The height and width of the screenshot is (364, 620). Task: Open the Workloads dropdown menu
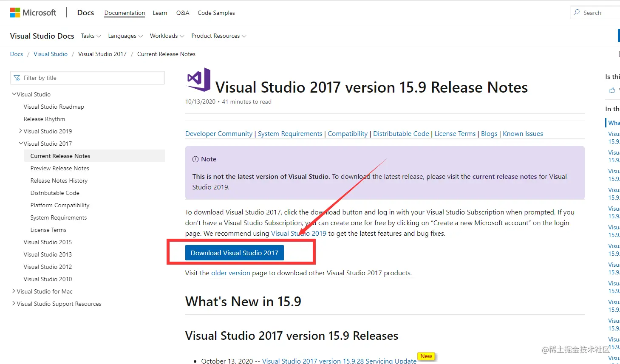[x=167, y=36]
